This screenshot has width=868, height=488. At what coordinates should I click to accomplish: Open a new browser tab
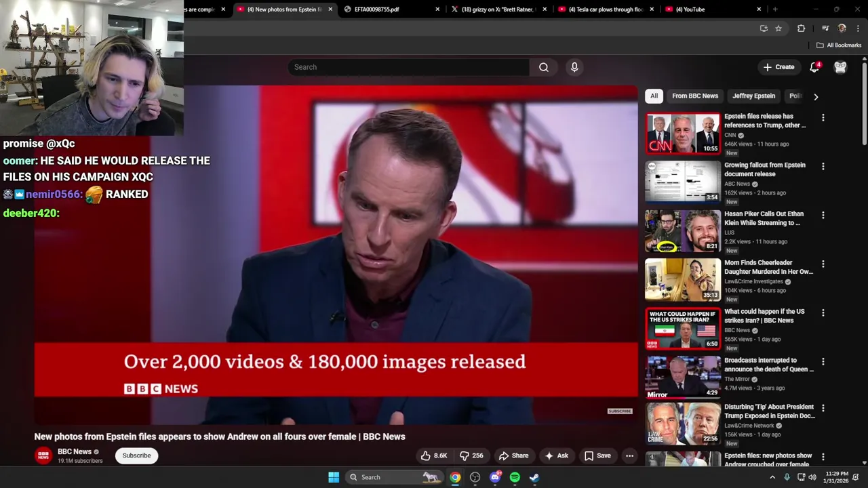pyautogui.click(x=775, y=9)
